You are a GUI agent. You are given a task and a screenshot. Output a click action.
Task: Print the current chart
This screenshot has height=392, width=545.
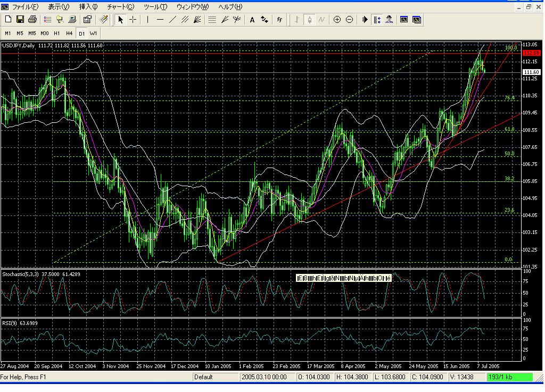[x=31, y=20]
